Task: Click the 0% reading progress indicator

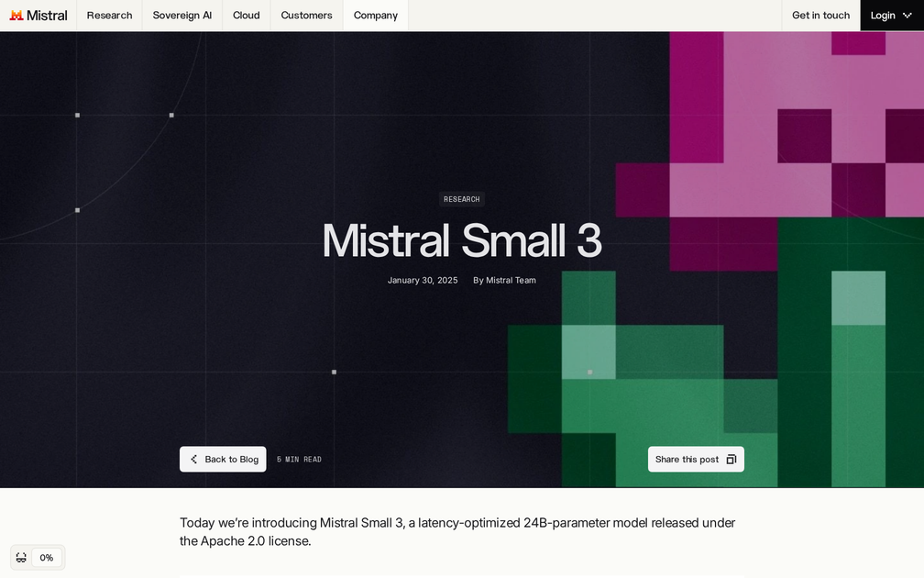Action: click(x=47, y=558)
